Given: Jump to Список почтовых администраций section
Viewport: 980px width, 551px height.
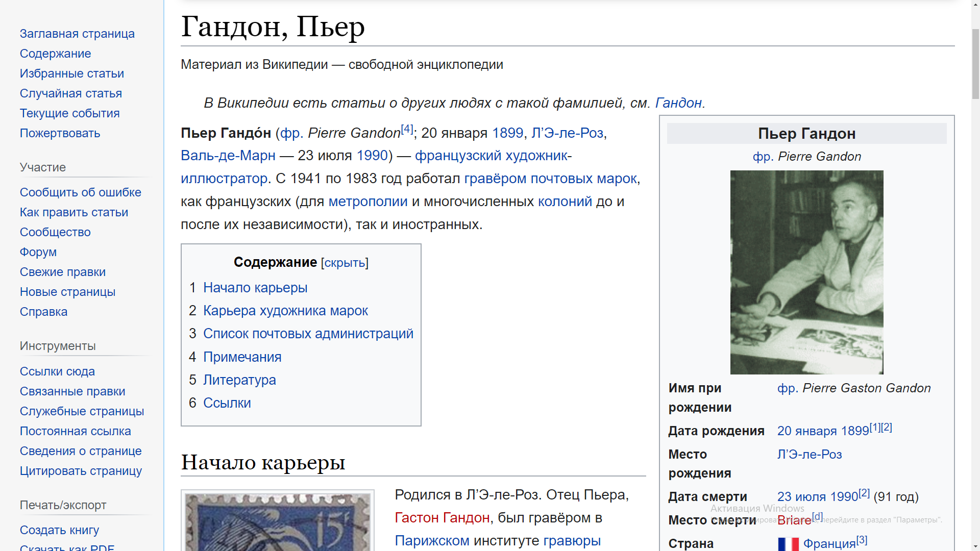Looking at the screenshot, I should tap(308, 334).
